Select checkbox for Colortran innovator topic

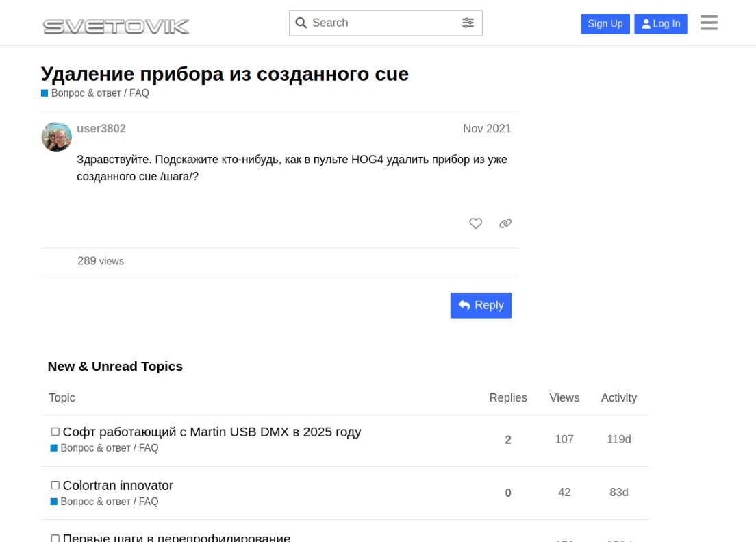55,485
